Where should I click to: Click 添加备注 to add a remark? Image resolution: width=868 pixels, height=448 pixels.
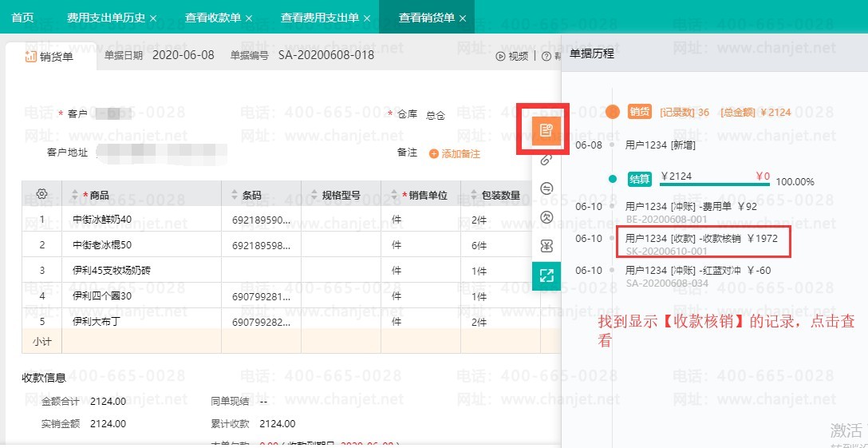tap(455, 153)
